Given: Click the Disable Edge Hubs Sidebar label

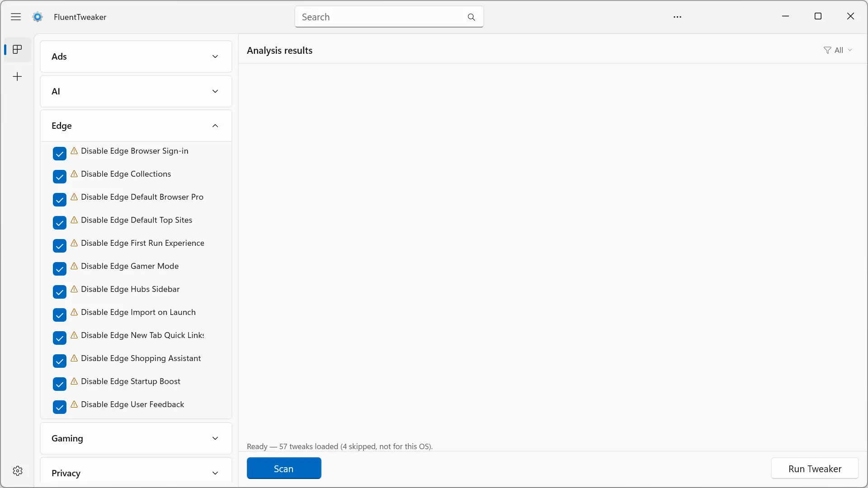Looking at the screenshot, I should (x=130, y=289).
